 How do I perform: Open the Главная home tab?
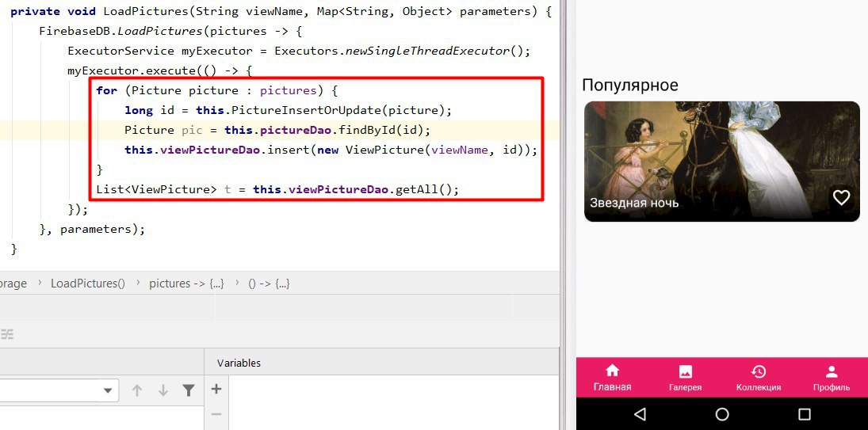(x=612, y=378)
